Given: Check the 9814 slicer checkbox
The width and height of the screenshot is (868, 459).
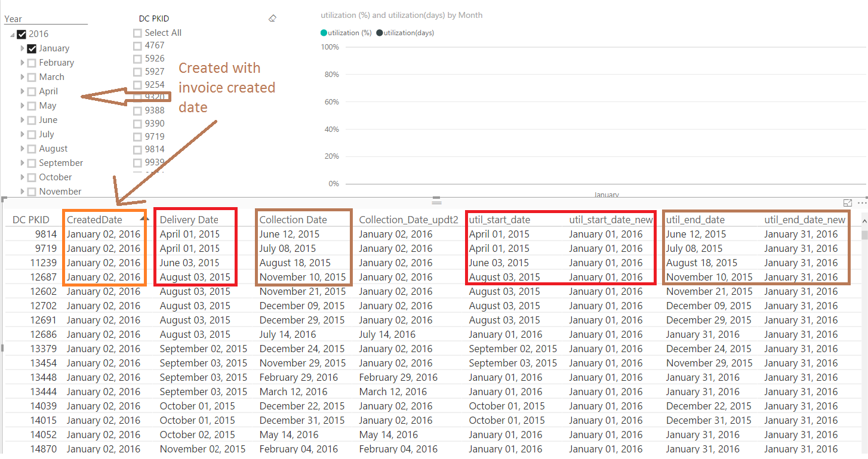Looking at the screenshot, I should [x=138, y=149].
